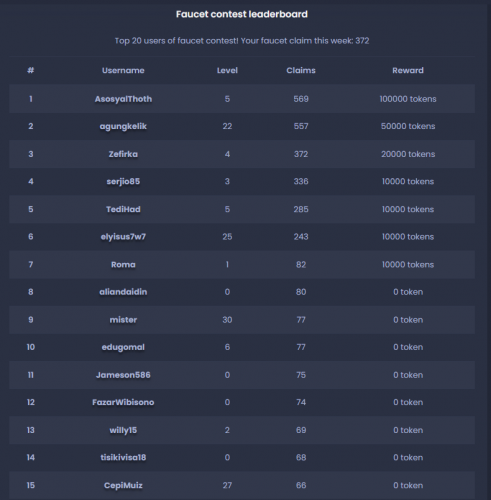Click the Claims column header
The height and width of the screenshot is (500, 491).
[301, 70]
